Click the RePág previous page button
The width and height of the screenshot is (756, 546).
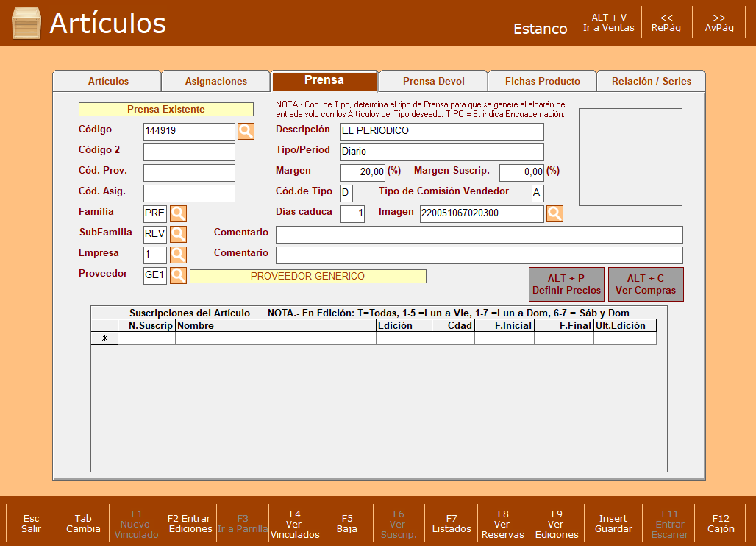(666, 23)
